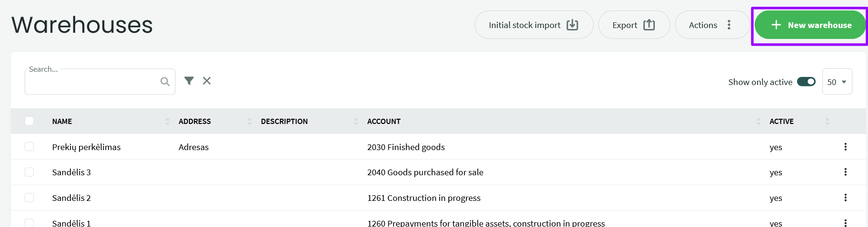This screenshot has height=227, width=868.
Task: Click the search magnifier icon
Action: tap(165, 82)
